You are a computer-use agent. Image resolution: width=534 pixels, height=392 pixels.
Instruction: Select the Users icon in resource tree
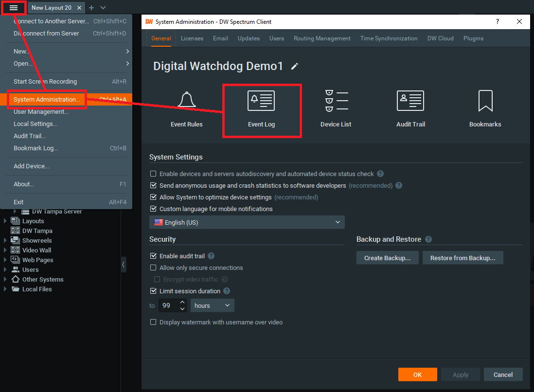[x=15, y=269]
